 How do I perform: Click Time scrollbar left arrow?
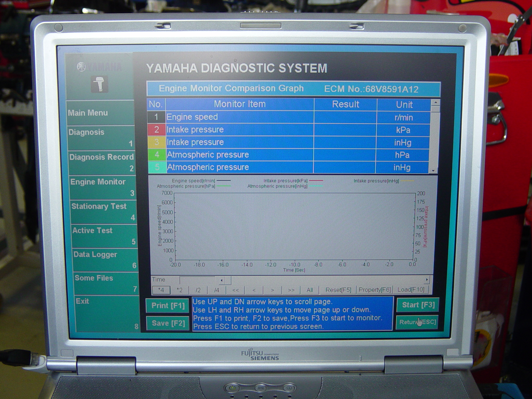[x=222, y=280]
